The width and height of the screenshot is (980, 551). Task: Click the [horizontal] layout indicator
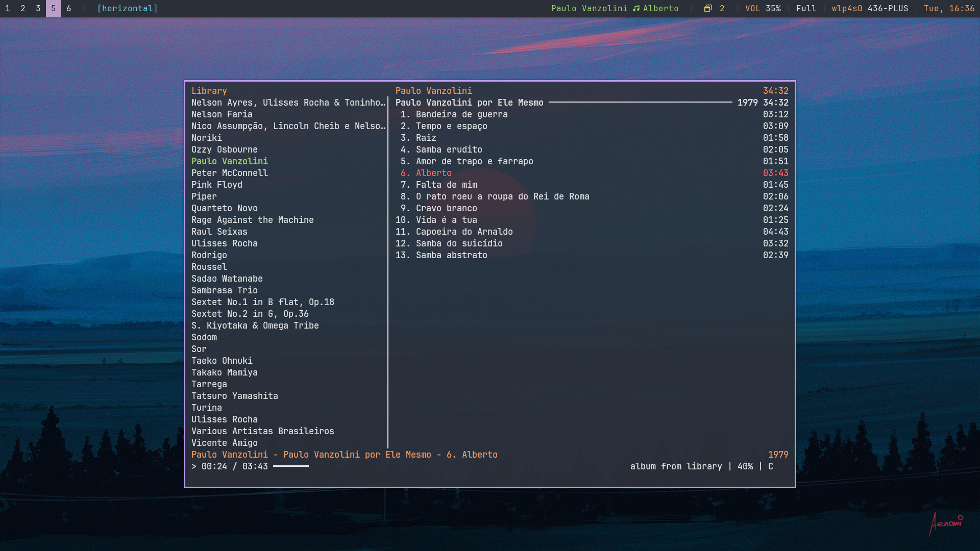click(x=128, y=8)
